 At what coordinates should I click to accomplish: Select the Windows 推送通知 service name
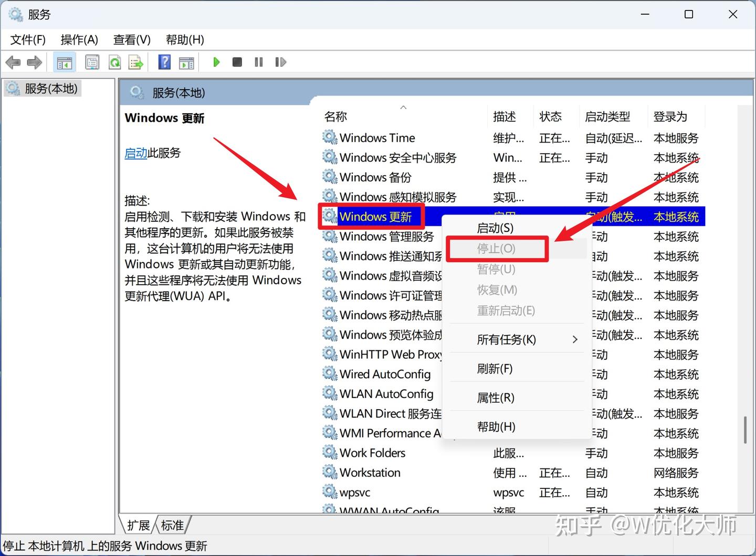point(391,256)
